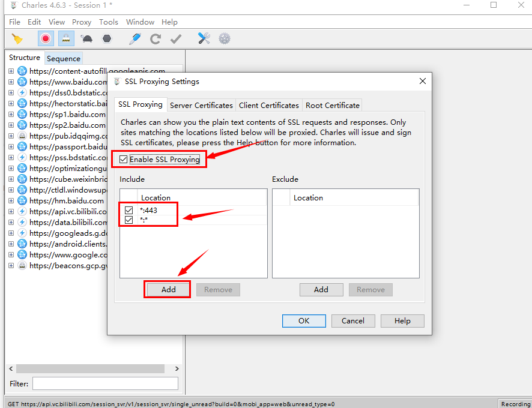The image size is (532, 408).
Task: Compose a new request with pen icon
Action: 135,38
